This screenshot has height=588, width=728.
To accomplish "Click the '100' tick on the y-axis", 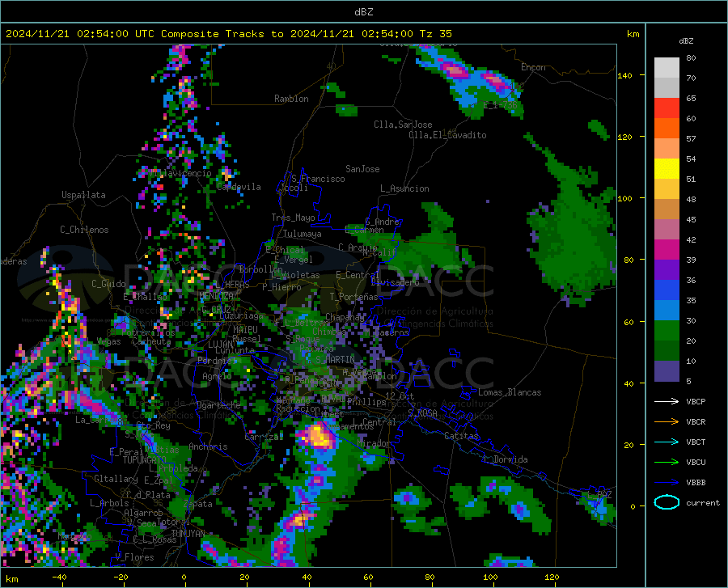I will click(624, 198).
